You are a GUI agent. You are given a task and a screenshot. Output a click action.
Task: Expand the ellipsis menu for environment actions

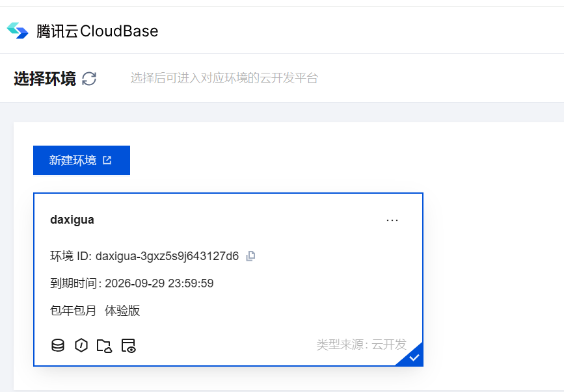coord(392,219)
